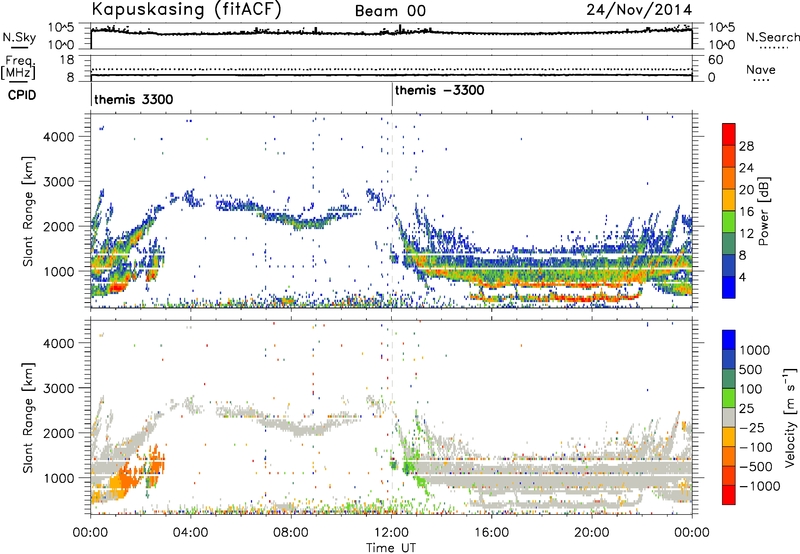Click the '20:00' time axis tick label

pos(592,532)
